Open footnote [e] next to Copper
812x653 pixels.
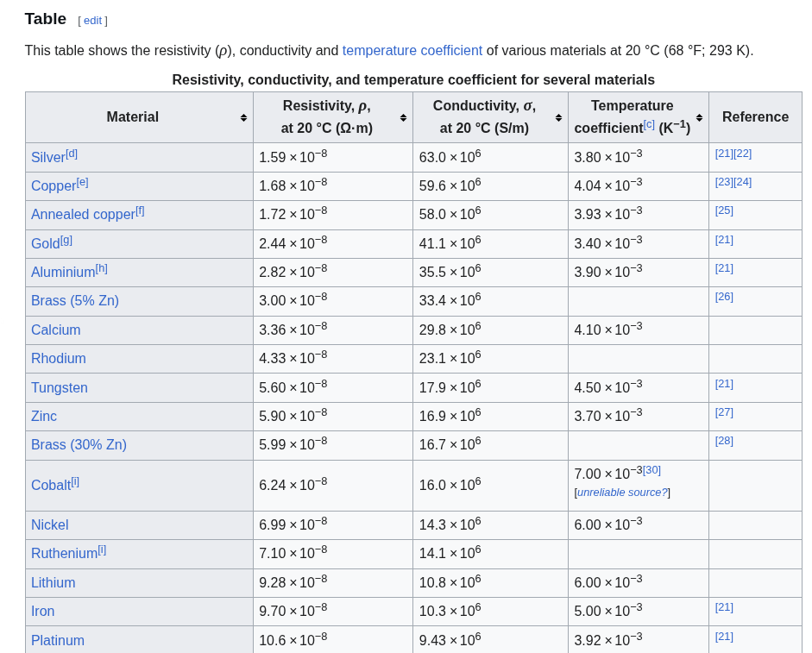pyautogui.click(x=82, y=183)
